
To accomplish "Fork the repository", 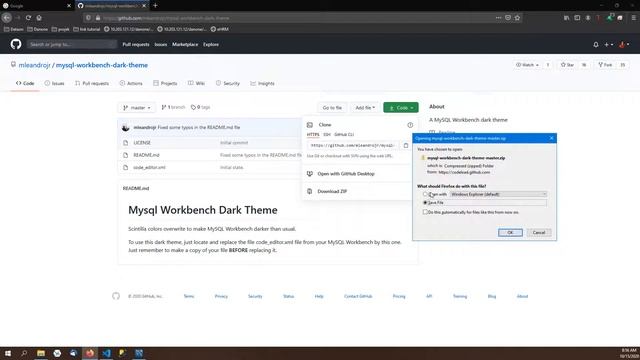I will click(x=605, y=65).
